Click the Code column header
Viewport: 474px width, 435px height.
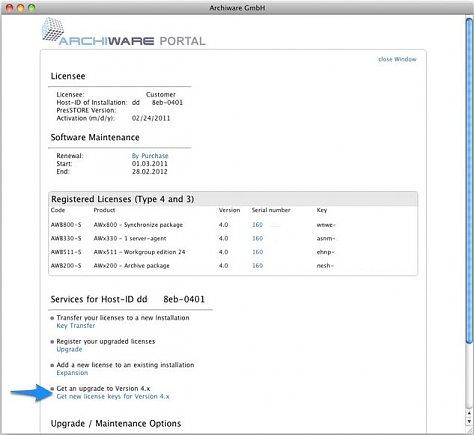(58, 210)
